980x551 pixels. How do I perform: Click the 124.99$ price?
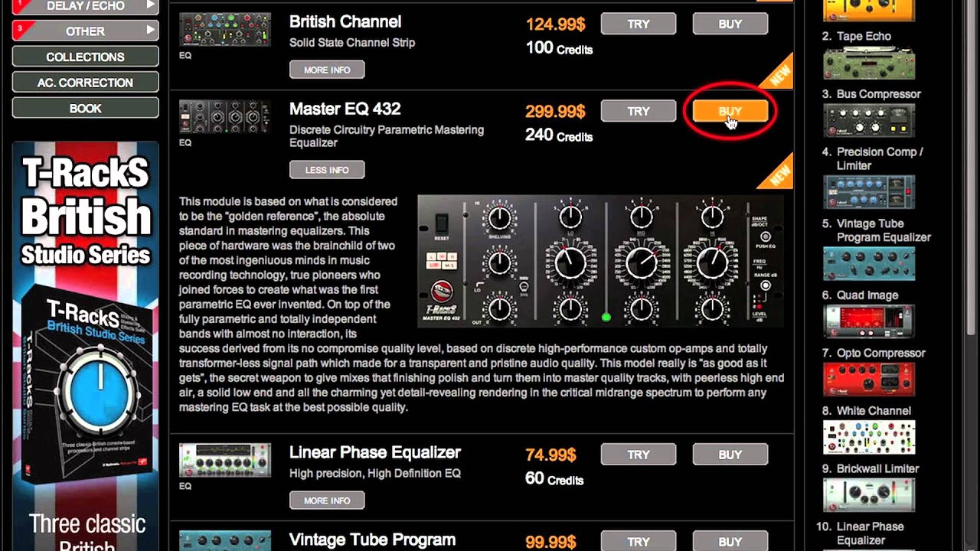[x=555, y=24]
